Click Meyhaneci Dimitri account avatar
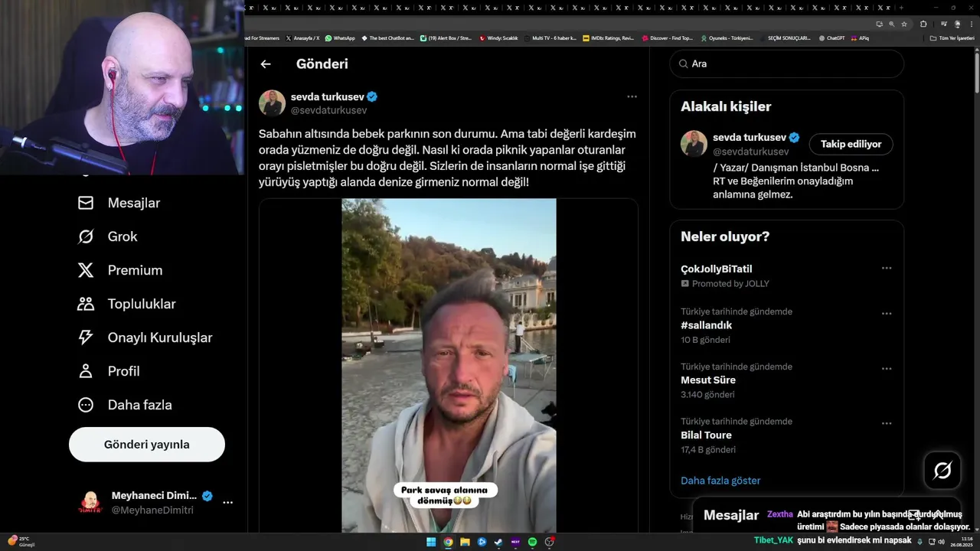The width and height of the screenshot is (980, 551). [90, 503]
